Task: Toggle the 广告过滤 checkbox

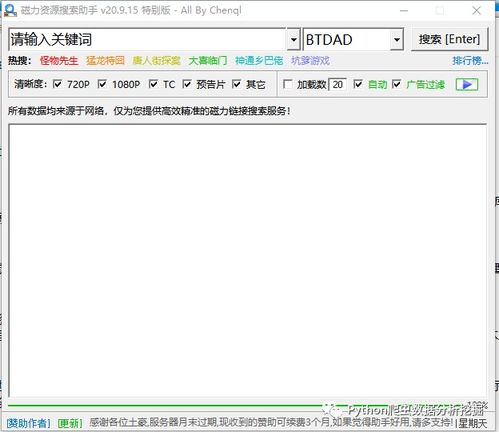Action: [397, 84]
